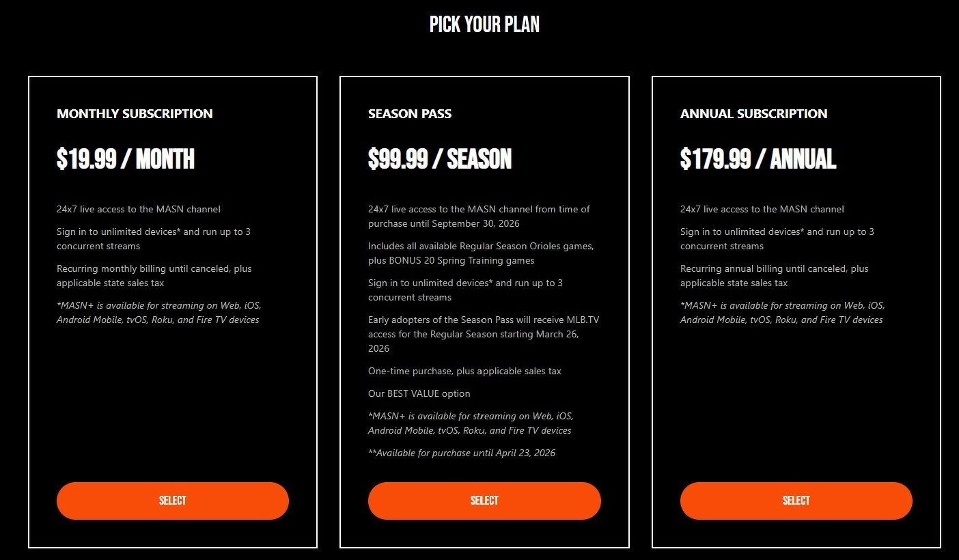Screen dimensions: 959x560
Task: Click the recurring annual billing description
Action: click(x=774, y=276)
